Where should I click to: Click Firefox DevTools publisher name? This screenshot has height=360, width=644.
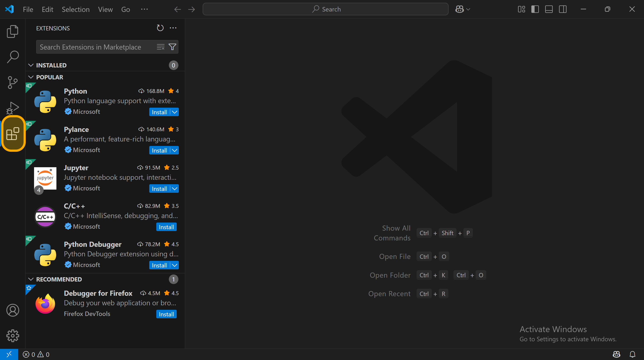[x=87, y=314]
